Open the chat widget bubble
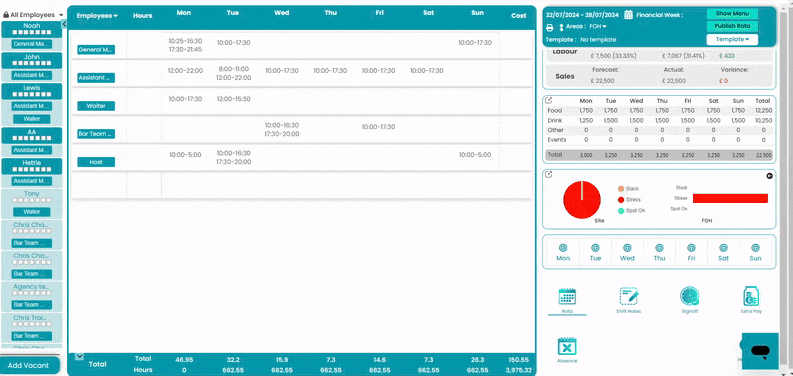 click(x=760, y=351)
